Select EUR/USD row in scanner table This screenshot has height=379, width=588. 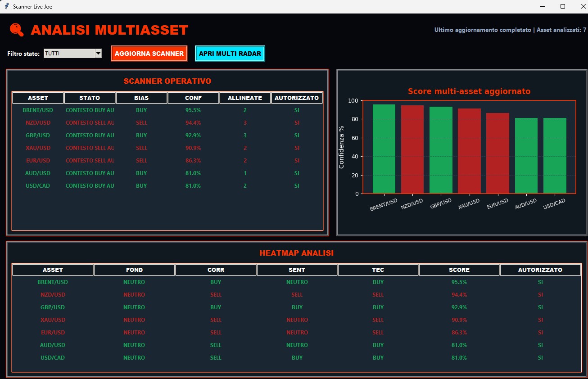pos(167,160)
